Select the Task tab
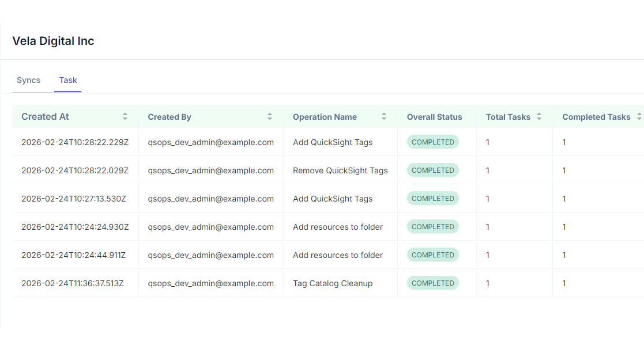Screen dimensions: 644x357 [68, 80]
